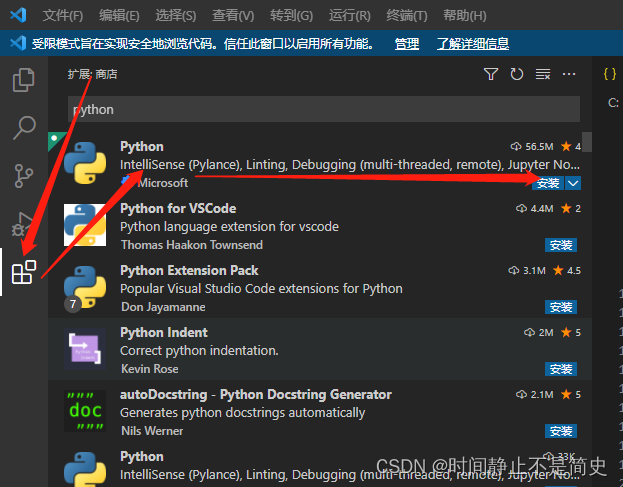623x487 pixels.
Task: Click publisher name Nils Werner
Action: 152,431
